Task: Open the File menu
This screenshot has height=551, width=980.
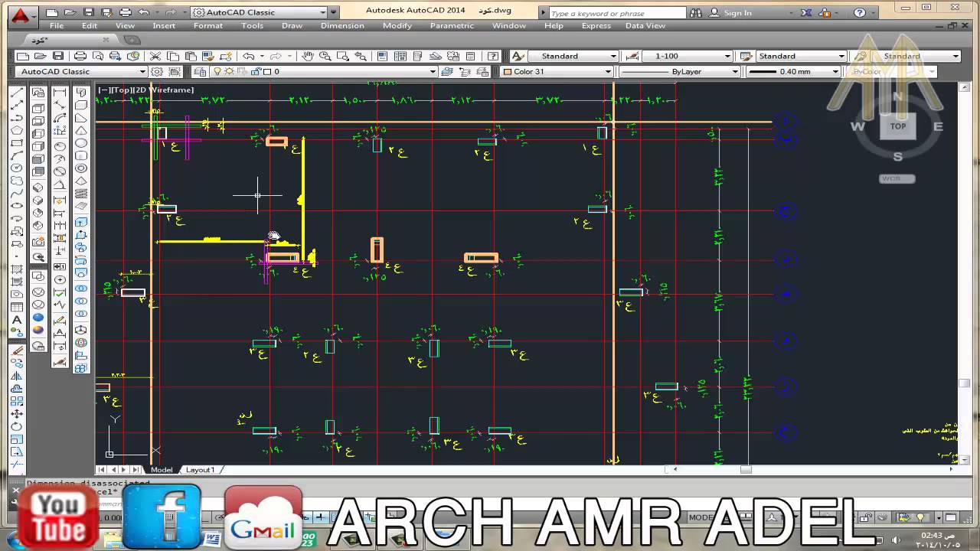Action: click(x=57, y=25)
